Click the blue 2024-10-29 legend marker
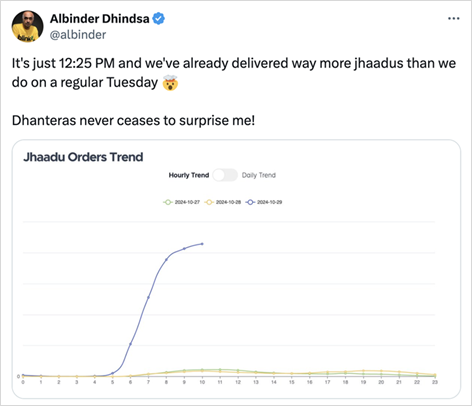472x406 pixels. pyautogui.click(x=250, y=202)
